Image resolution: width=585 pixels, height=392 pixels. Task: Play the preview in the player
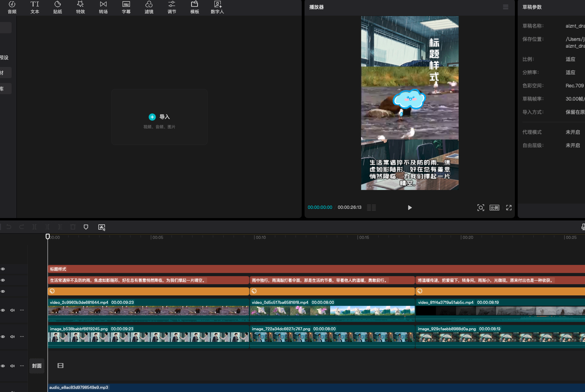(x=409, y=208)
